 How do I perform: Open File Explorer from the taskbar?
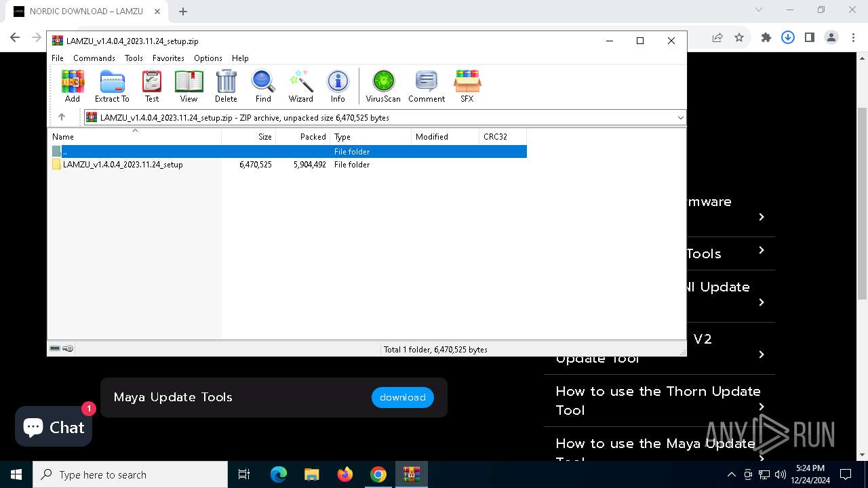311,474
